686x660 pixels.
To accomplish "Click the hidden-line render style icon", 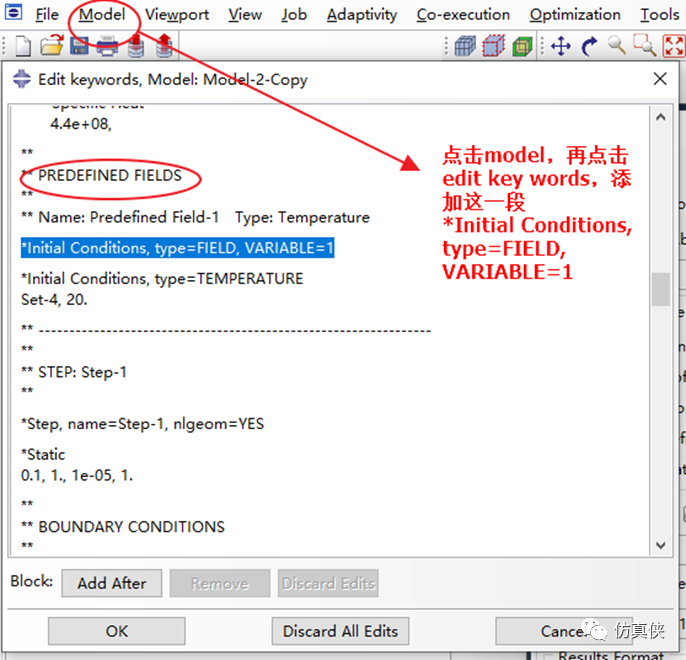I will click(494, 46).
